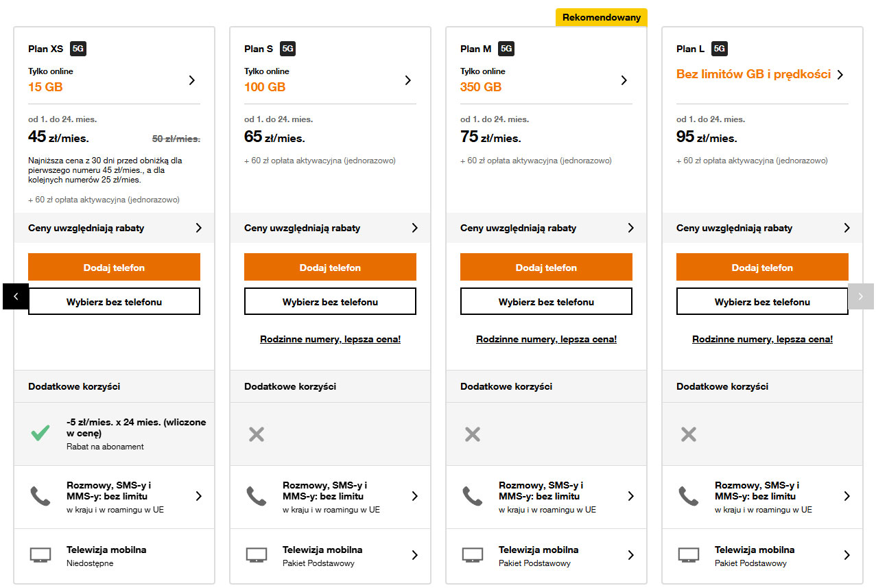Viewport: 876px width, 588px height.
Task: Click the grey right carousel arrow
Action: pyautogui.click(x=861, y=296)
